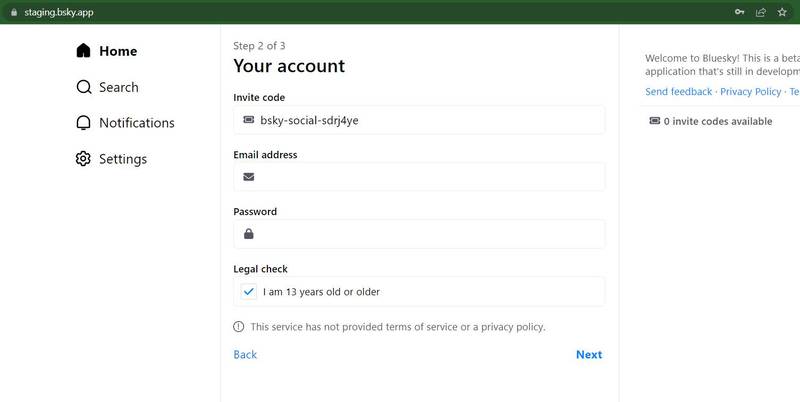800x402 pixels.
Task: Uncheck the 13 years old or older checkbox
Action: [x=248, y=292]
